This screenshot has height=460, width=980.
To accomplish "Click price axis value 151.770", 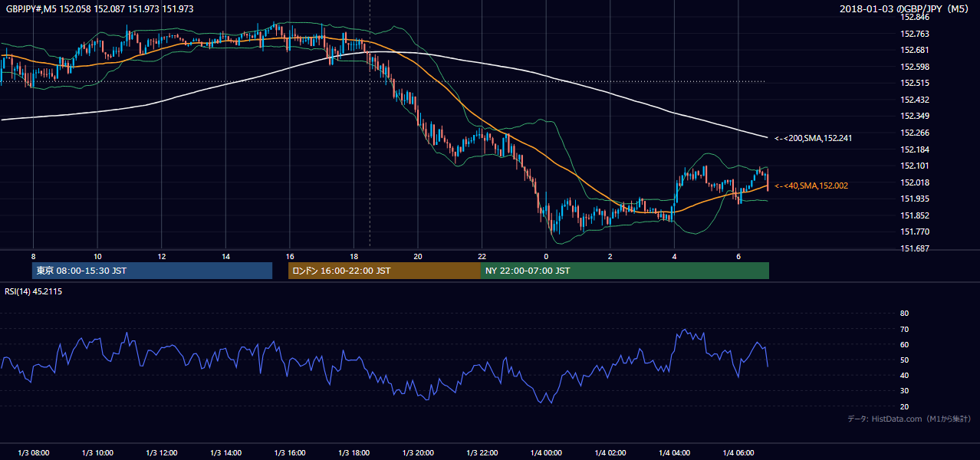I will click(915, 232).
